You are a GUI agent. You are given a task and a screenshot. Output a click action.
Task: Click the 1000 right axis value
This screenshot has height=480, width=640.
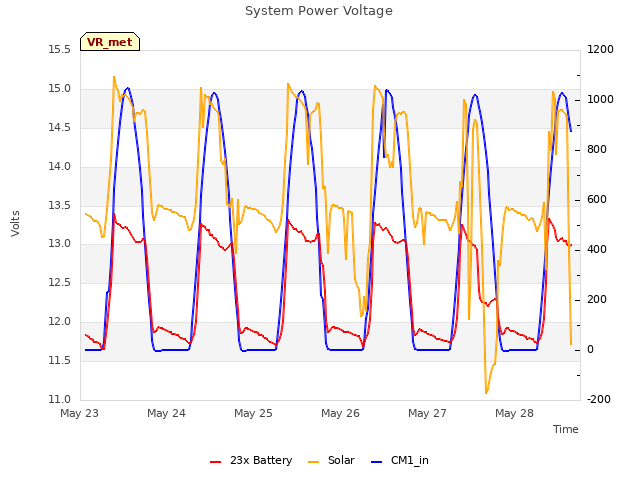click(x=600, y=100)
